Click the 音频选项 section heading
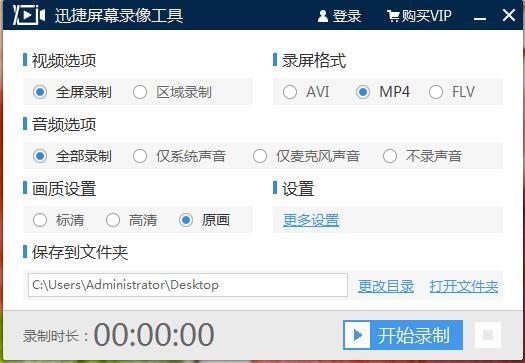The height and width of the screenshot is (363, 525). click(x=64, y=125)
